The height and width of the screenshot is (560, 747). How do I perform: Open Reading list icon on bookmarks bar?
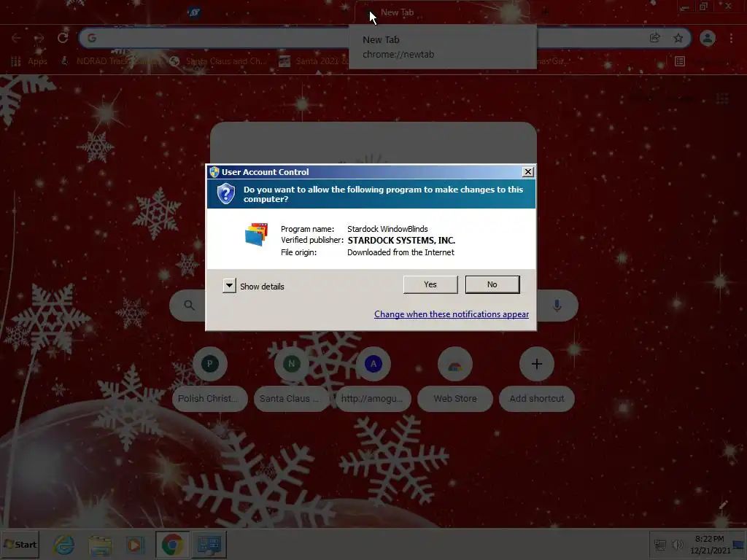680,61
